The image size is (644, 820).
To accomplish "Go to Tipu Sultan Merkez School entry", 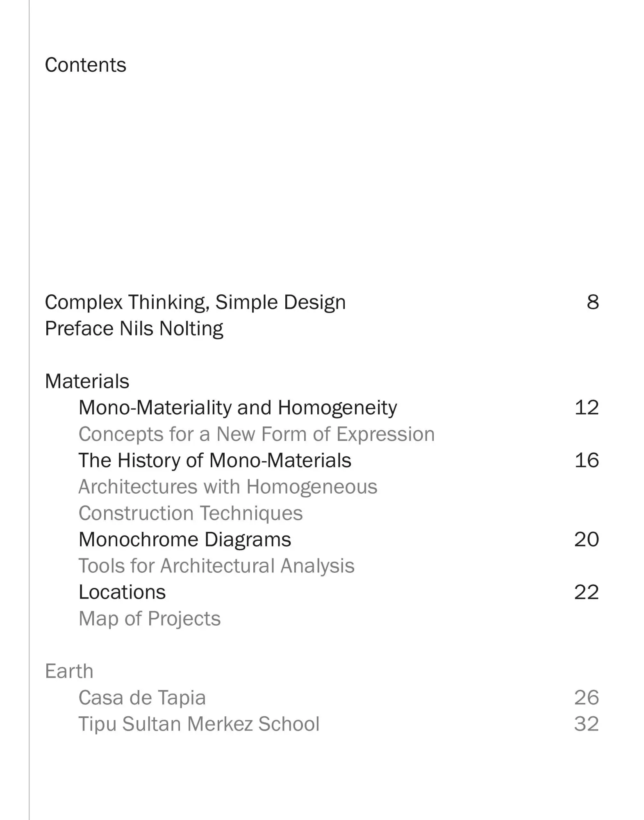I will click(199, 724).
